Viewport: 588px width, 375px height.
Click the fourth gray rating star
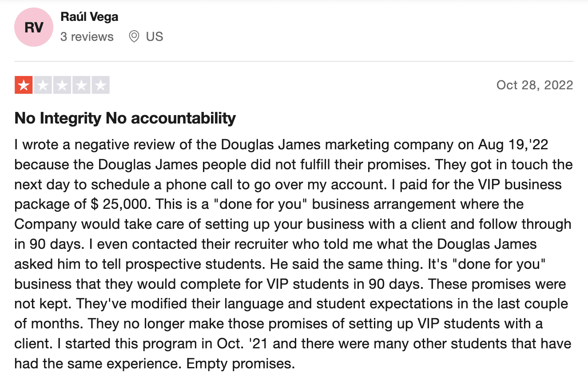tap(81, 85)
